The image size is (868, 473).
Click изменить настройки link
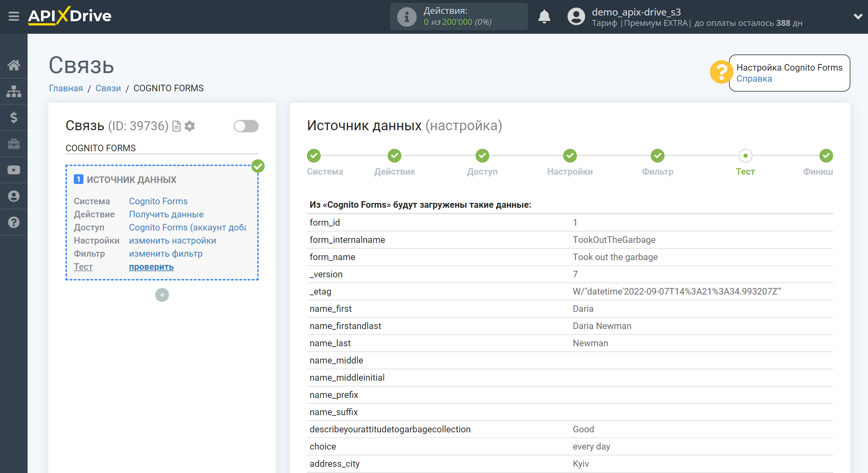coord(172,240)
